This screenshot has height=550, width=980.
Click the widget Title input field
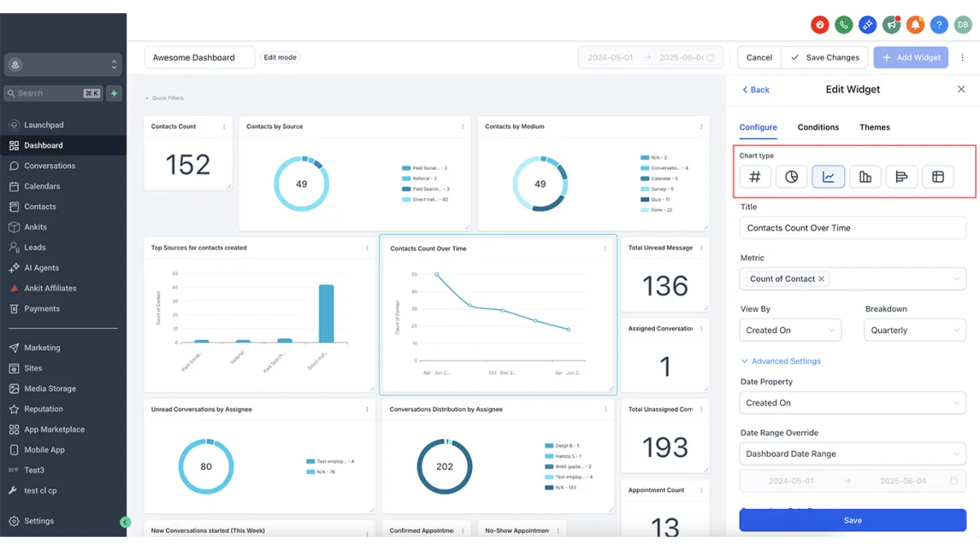click(853, 228)
